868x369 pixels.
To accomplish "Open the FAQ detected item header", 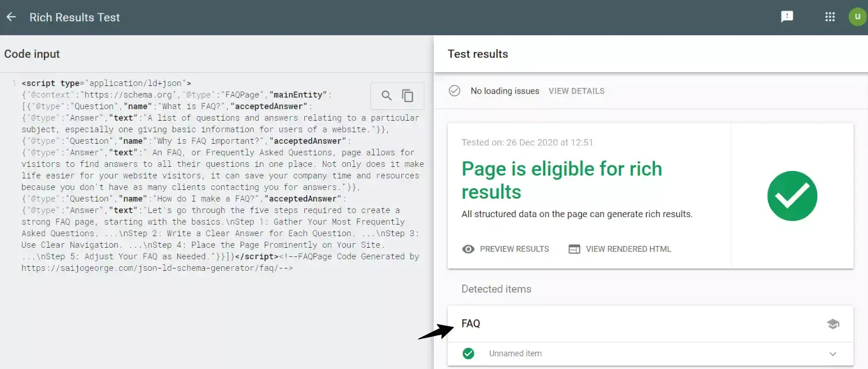I will point(650,324).
